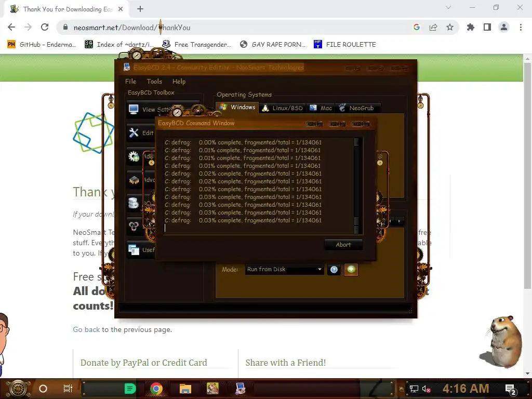Open GitHub - Enderma bookmark

pyautogui.click(x=42, y=45)
